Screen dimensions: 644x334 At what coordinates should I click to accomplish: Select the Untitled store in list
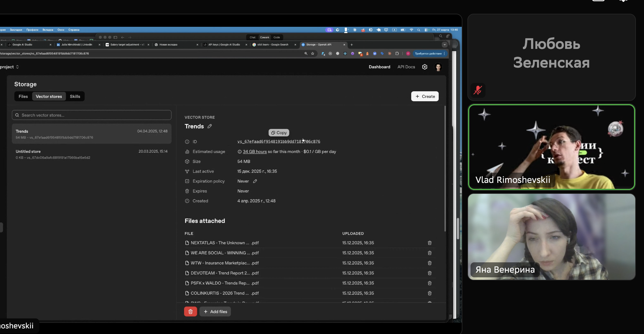[x=92, y=154]
